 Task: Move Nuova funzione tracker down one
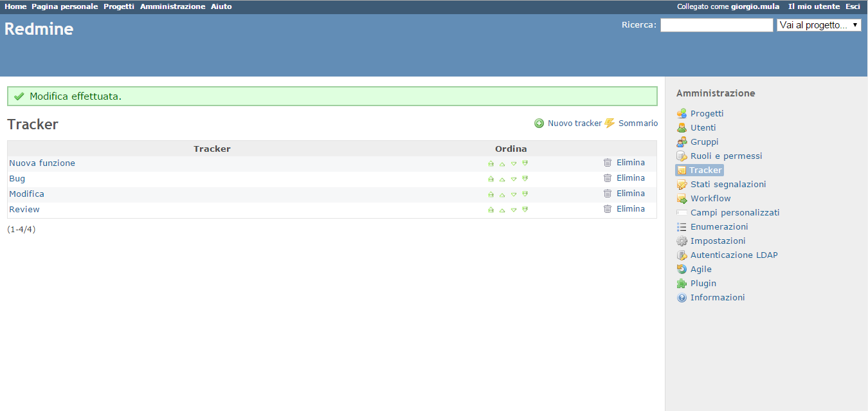click(x=514, y=163)
